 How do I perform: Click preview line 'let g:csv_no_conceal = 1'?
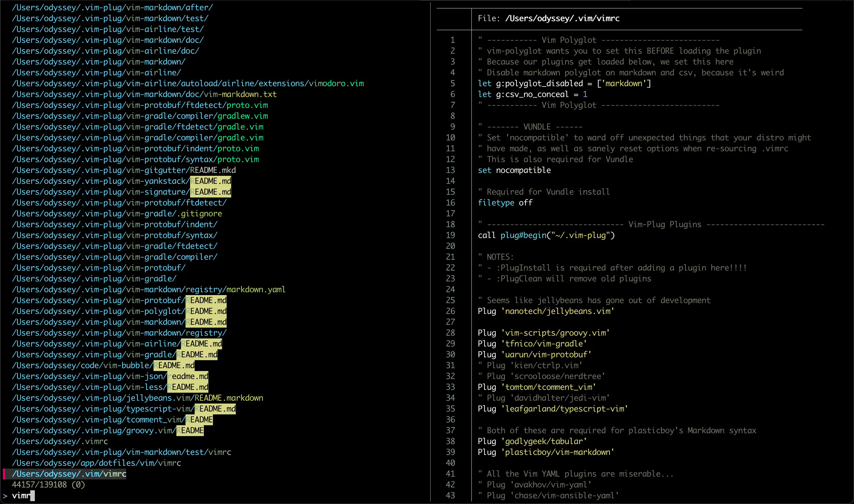point(532,94)
